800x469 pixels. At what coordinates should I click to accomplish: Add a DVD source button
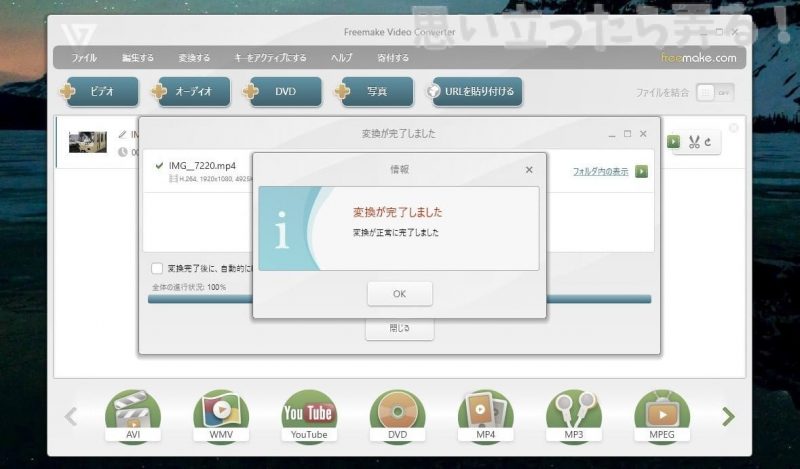coord(282,91)
